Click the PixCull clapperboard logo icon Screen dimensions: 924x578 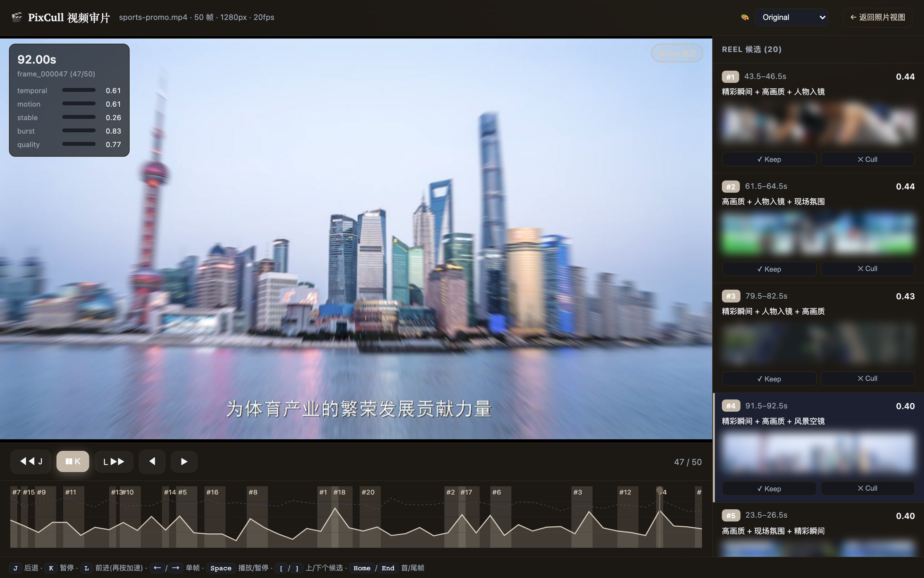17,17
